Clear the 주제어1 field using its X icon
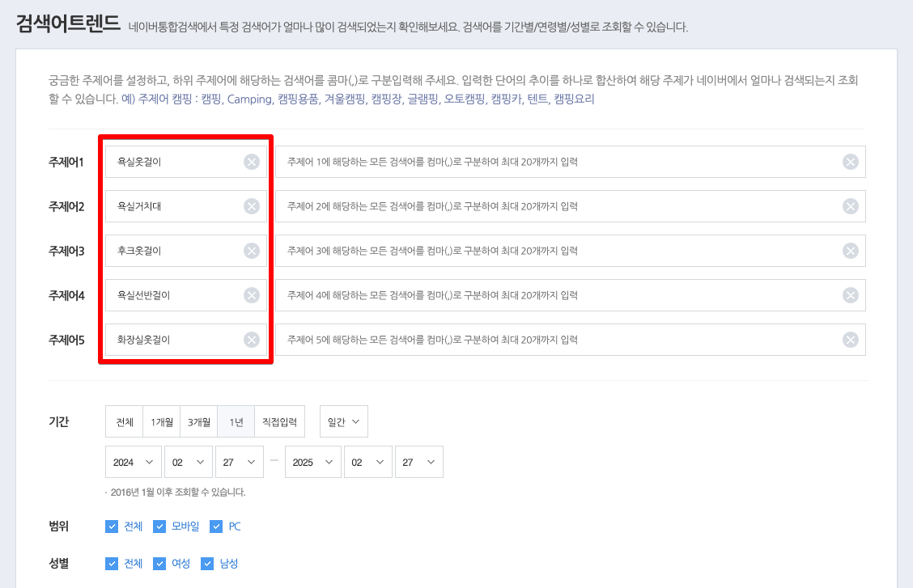913x588 pixels. [253, 161]
